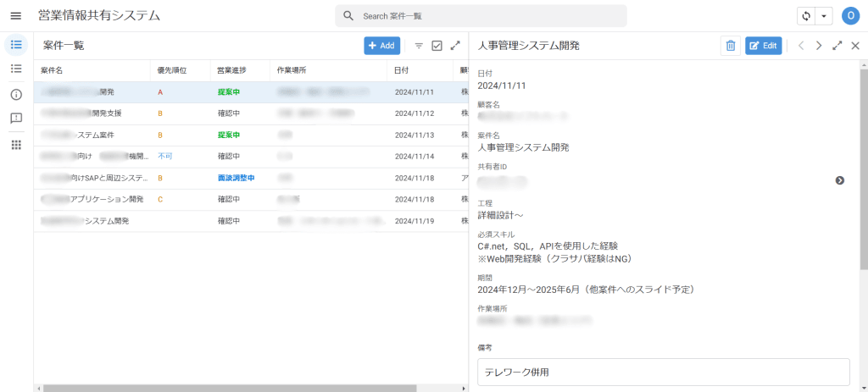Click the Edit button

tap(763, 46)
